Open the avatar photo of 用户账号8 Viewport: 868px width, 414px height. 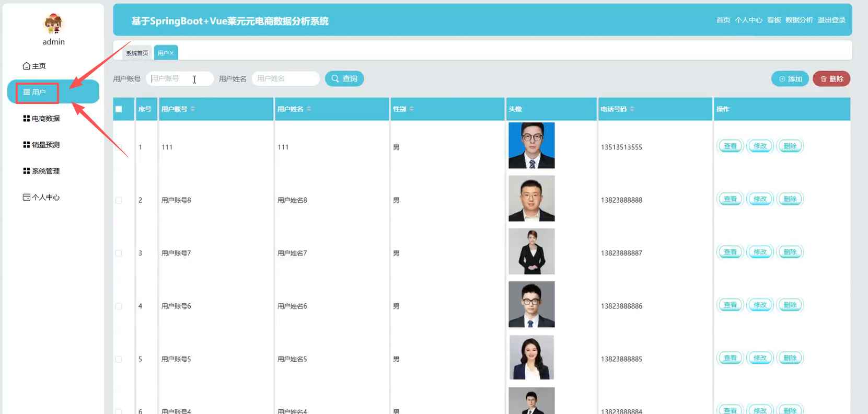coord(531,199)
